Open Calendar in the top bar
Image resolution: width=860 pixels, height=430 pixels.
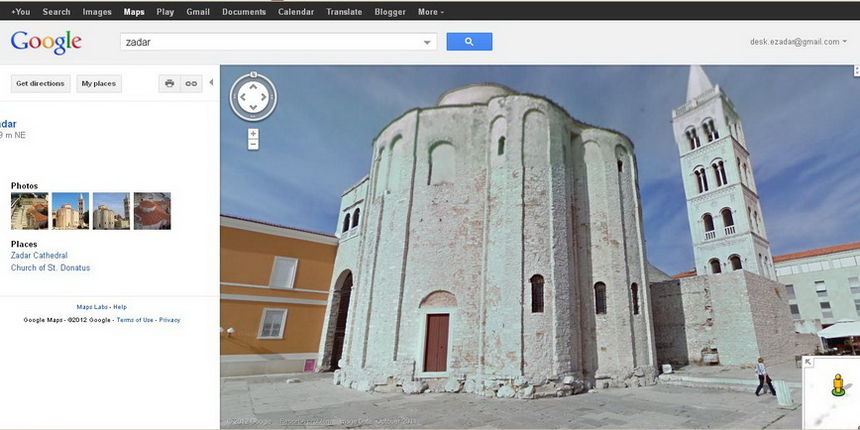[296, 12]
